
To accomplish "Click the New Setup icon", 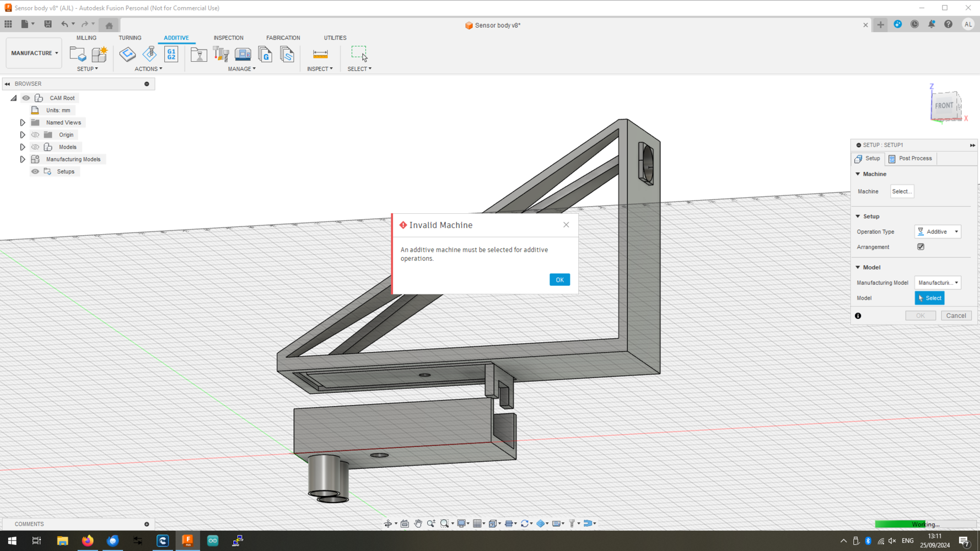I will click(77, 54).
